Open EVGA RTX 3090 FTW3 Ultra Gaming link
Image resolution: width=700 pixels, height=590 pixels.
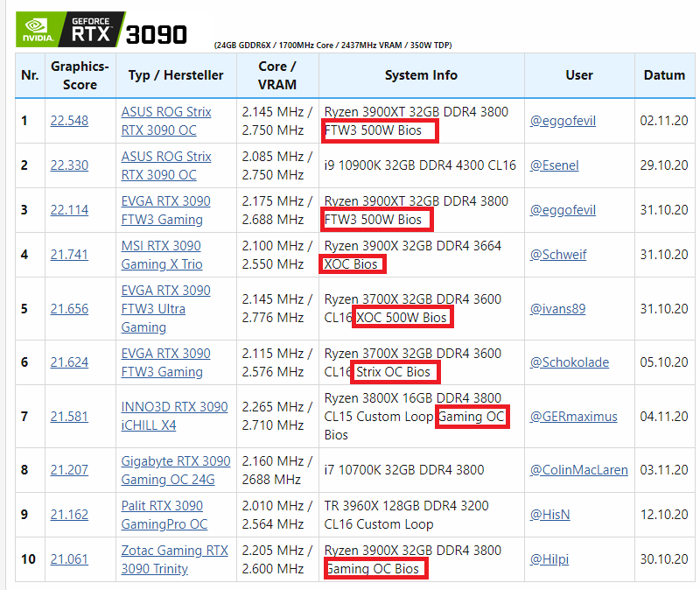[165, 309]
